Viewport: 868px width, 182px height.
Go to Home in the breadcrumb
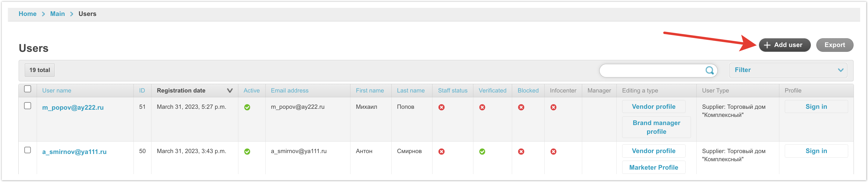coord(27,14)
